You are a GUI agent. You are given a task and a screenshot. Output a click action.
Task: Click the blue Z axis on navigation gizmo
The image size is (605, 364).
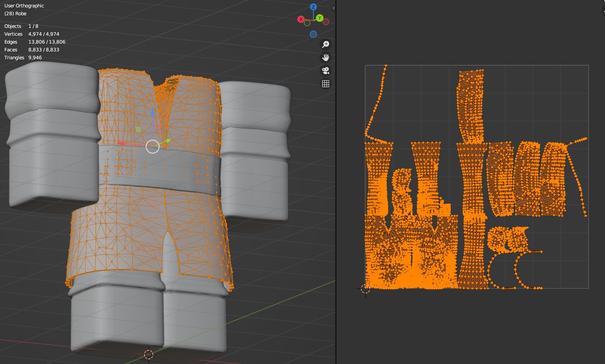pos(313,7)
